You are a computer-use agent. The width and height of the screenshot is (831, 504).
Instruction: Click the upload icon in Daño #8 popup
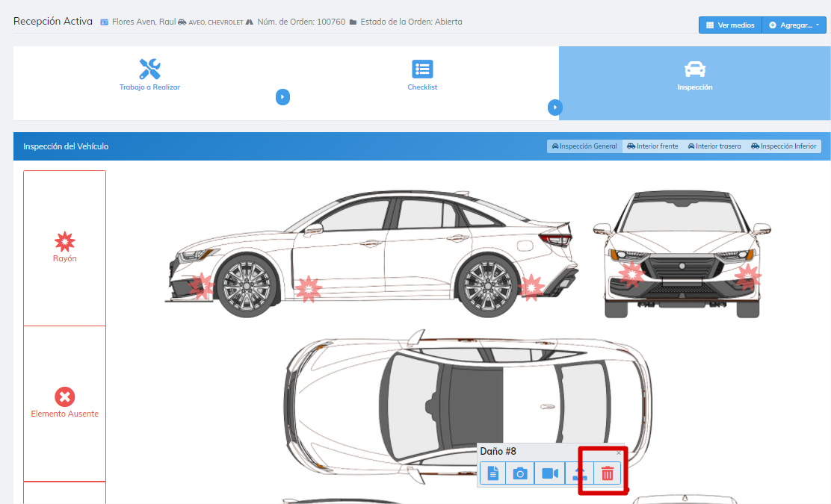point(579,473)
